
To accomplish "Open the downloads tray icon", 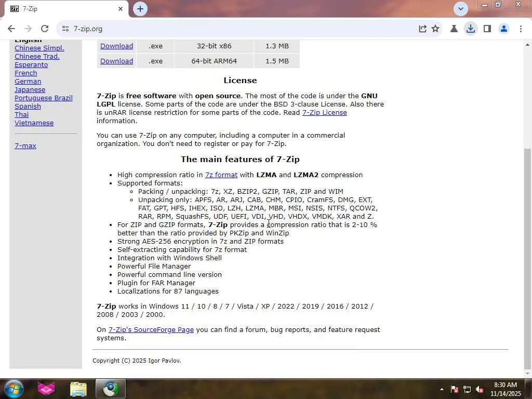I will (x=471, y=29).
